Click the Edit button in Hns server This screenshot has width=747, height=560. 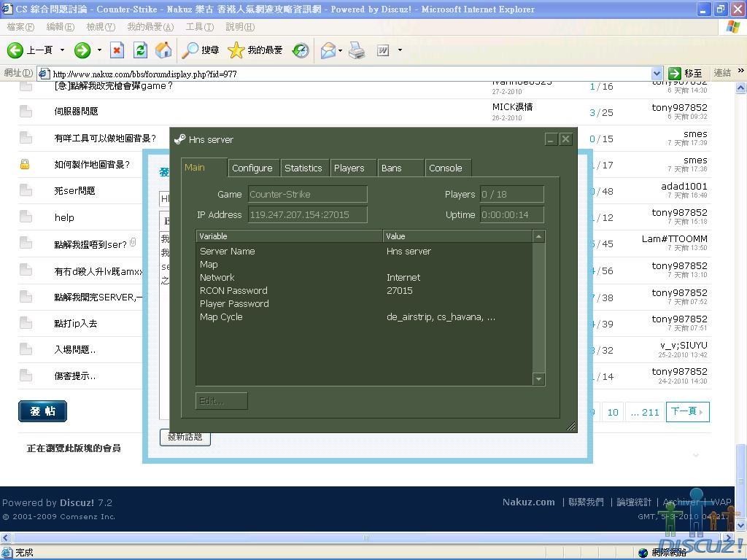[222, 401]
